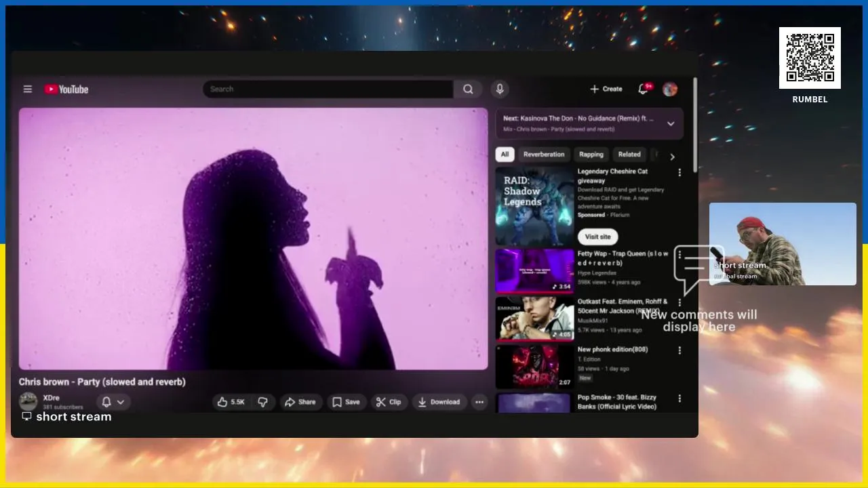868x488 pixels.
Task: Open the YouTube hamburger guide menu
Action: (28, 89)
